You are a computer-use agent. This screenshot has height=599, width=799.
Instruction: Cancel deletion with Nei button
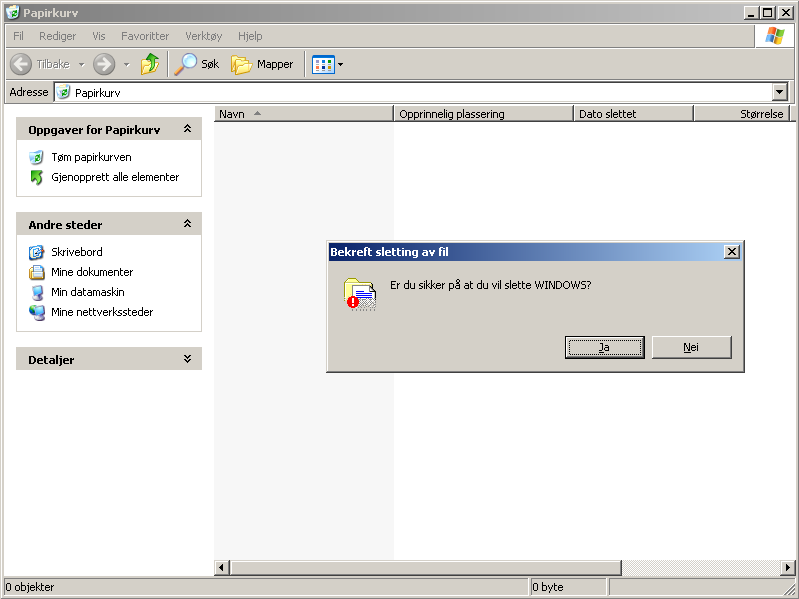(x=691, y=347)
